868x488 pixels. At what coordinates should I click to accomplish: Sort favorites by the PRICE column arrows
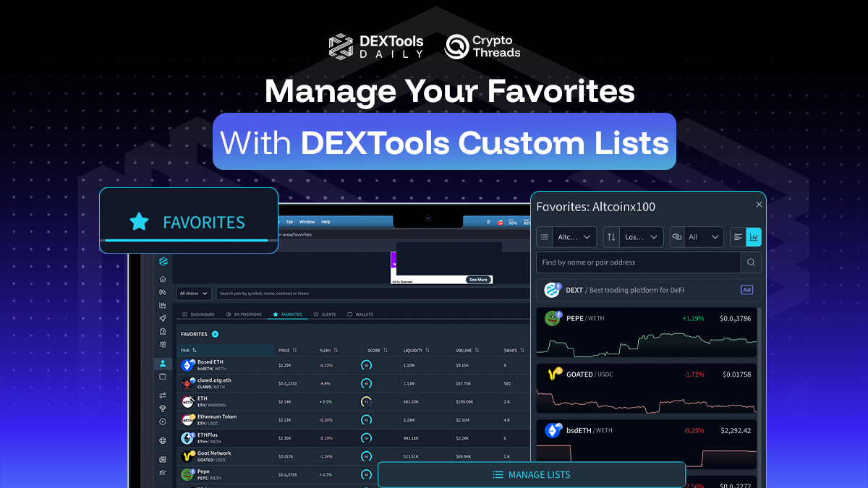[x=294, y=350]
